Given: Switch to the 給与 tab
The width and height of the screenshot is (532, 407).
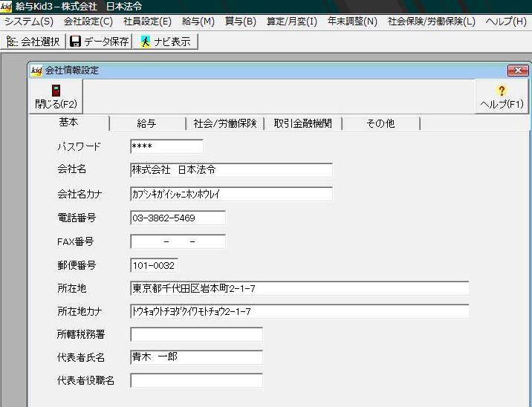Looking at the screenshot, I should pos(147,123).
